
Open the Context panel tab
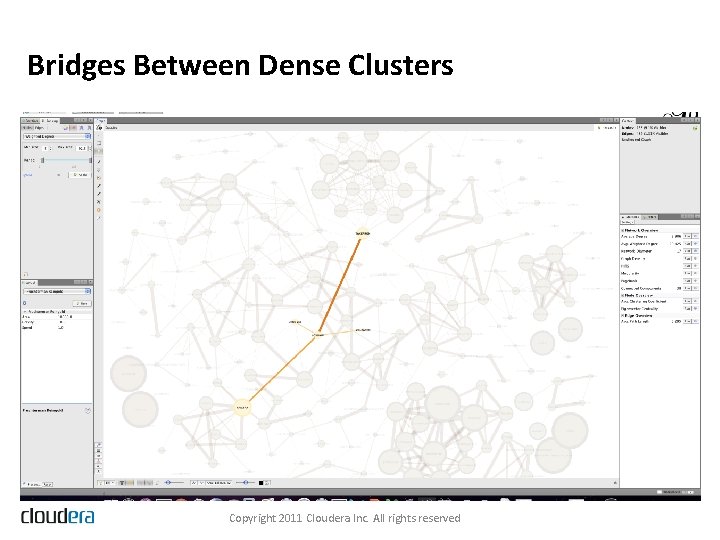click(x=628, y=121)
